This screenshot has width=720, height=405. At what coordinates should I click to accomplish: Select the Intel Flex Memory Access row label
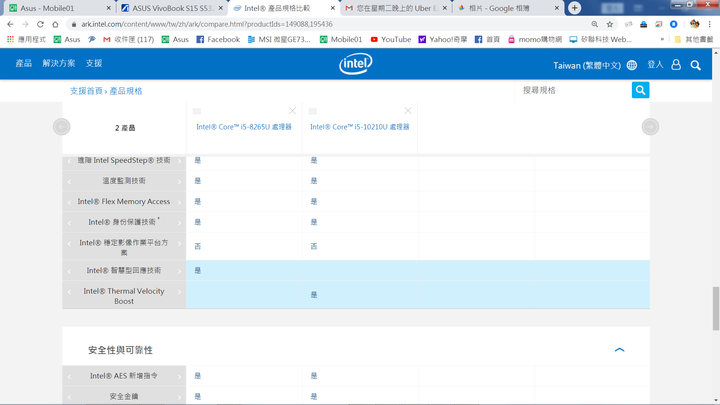124,202
